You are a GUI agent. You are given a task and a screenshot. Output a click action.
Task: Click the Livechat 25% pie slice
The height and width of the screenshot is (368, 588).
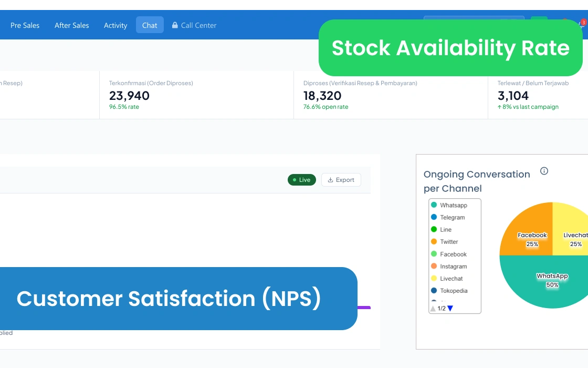point(571,234)
